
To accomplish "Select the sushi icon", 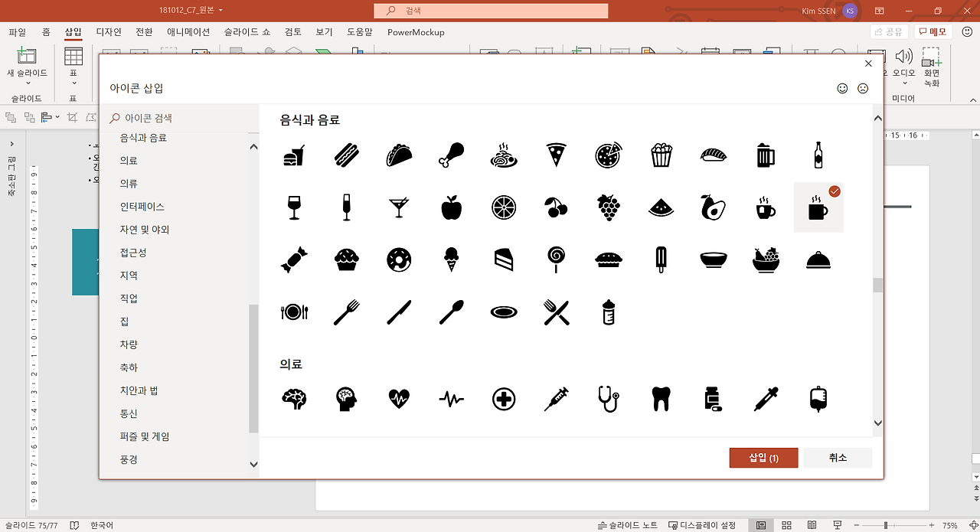I will (x=713, y=156).
